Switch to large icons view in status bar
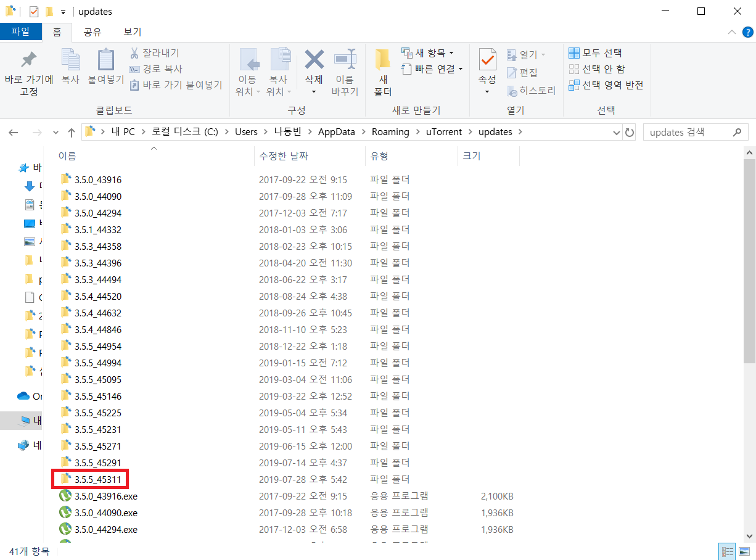This screenshot has width=756, height=560. point(744,551)
